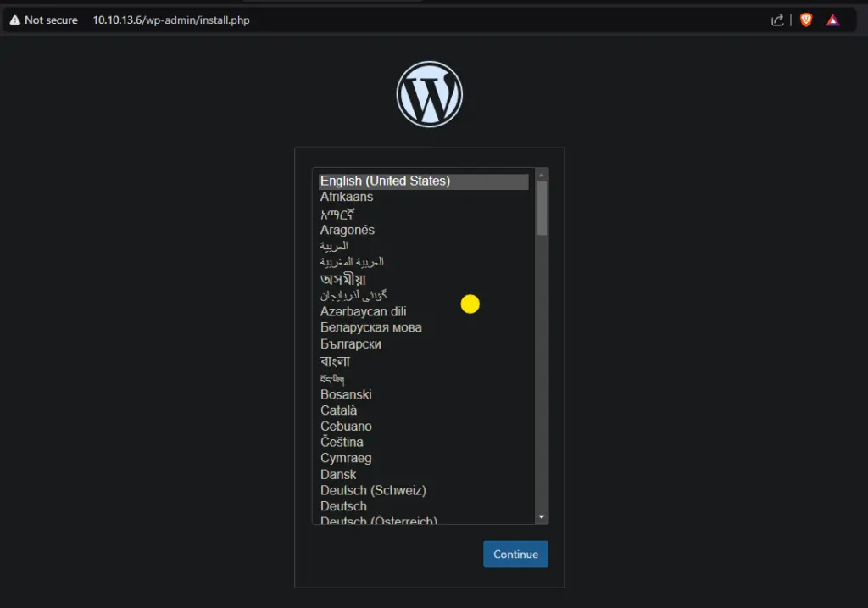
Task: Click the down arrow on the language list scrollbar
Action: tap(541, 516)
